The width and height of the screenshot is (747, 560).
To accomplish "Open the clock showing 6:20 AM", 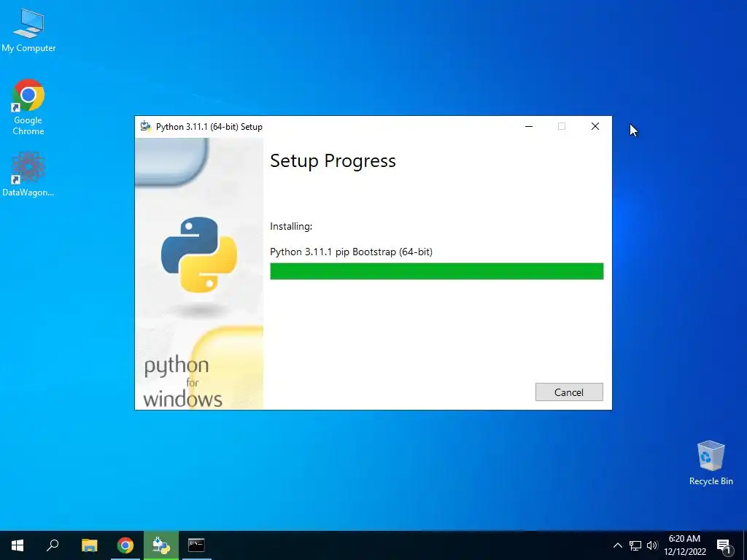I will tap(684, 545).
